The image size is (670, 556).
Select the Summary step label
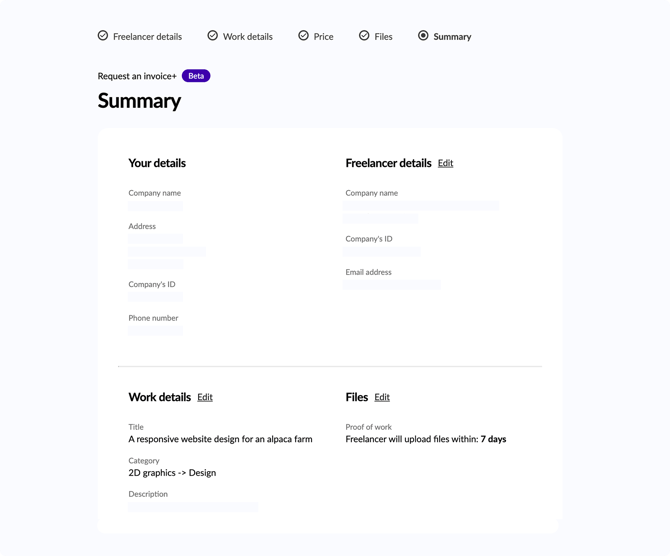click(x=452, y=37)
